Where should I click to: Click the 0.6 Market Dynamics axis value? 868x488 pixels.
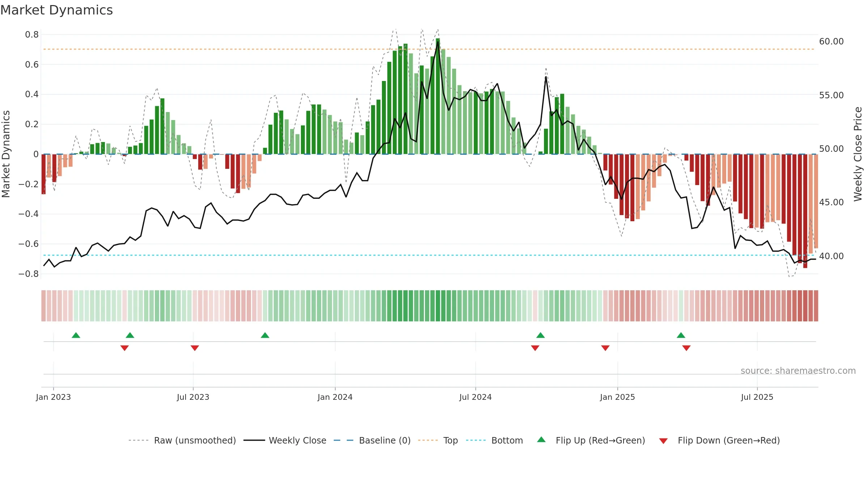click(x=32, y=65)
